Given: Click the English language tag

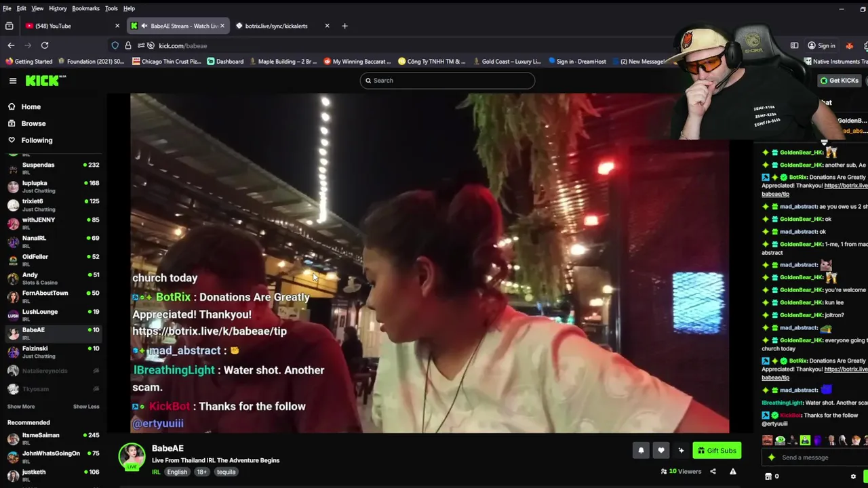Looking at the screenshot, I should coord(177,472).
